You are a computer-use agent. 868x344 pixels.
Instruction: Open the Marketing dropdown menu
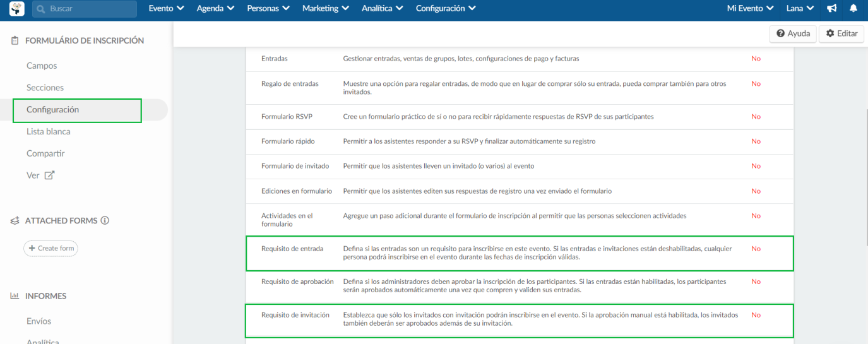click(x=326, y=9)
